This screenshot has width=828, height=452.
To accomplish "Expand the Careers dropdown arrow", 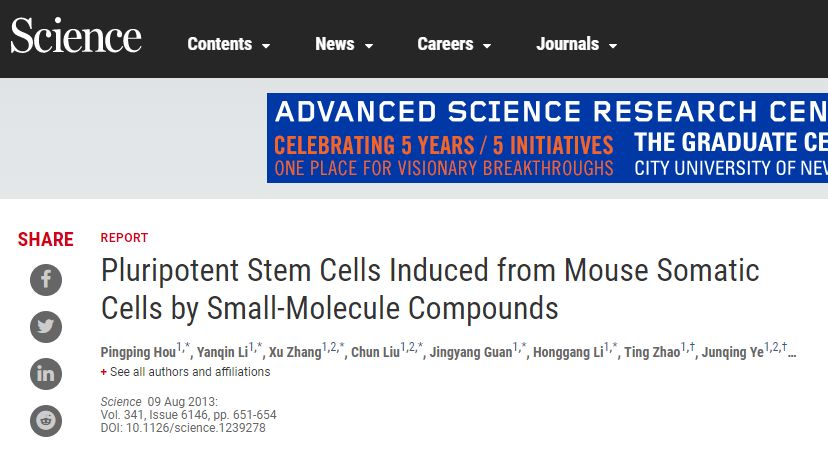I will pos(487,46).
